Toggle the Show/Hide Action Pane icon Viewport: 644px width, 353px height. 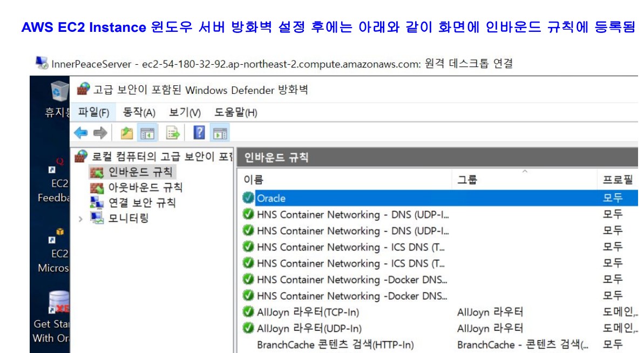click(220, 133)
